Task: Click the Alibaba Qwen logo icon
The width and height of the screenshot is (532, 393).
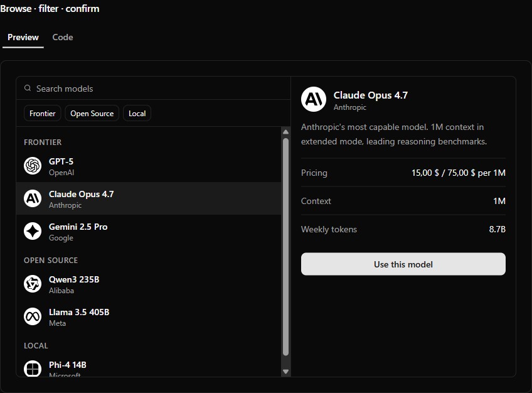Action: (x=33, y=284)
